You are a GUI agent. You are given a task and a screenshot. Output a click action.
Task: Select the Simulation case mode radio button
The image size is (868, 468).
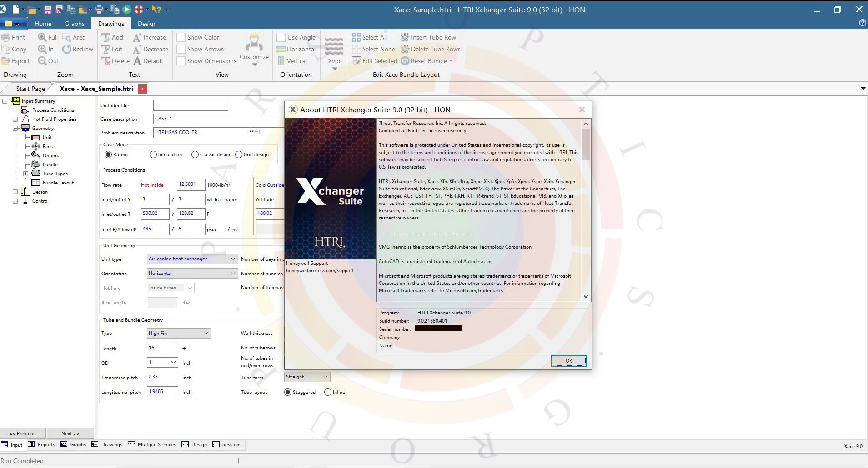coord(153,154)
